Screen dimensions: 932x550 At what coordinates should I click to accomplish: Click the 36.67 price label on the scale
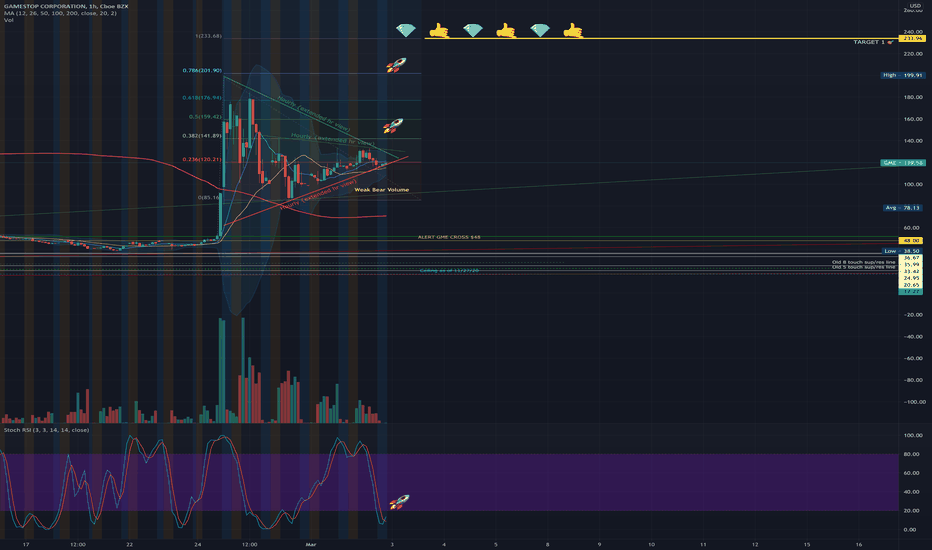tap(911, 258)
